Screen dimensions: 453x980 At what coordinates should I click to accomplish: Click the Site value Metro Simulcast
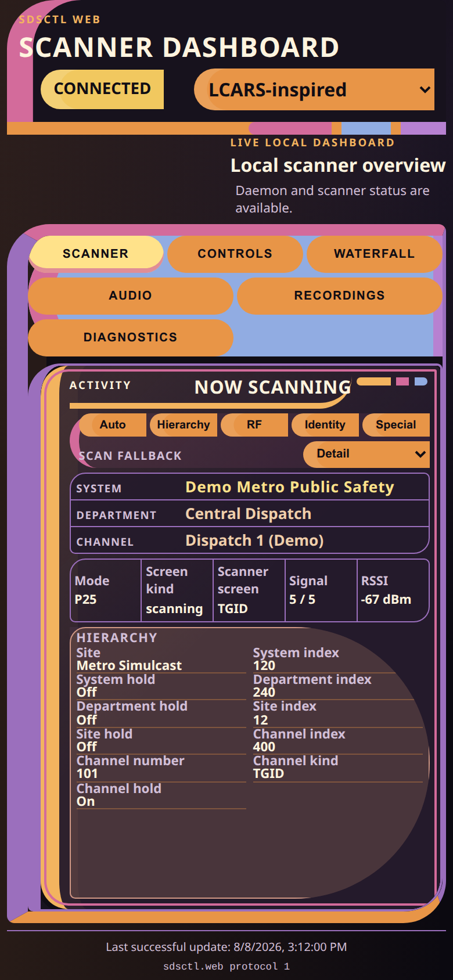(x=130, y=665)
